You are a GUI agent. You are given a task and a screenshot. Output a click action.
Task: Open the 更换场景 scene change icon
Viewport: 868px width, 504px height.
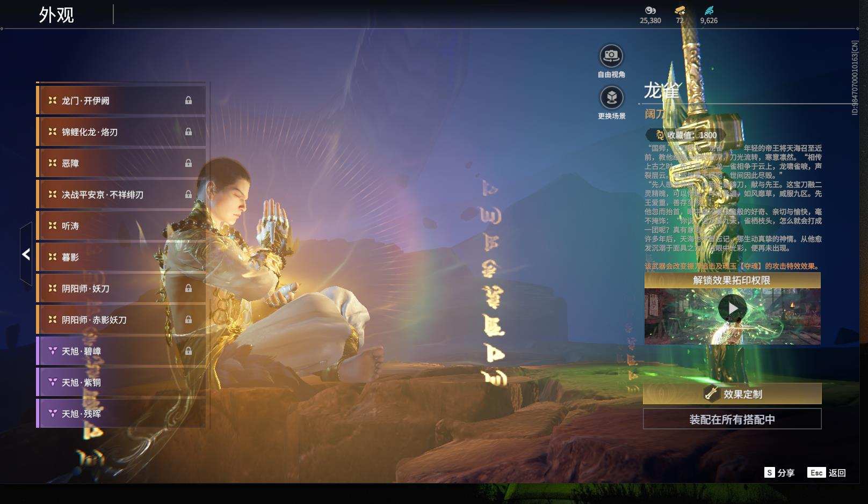(611, 98)
